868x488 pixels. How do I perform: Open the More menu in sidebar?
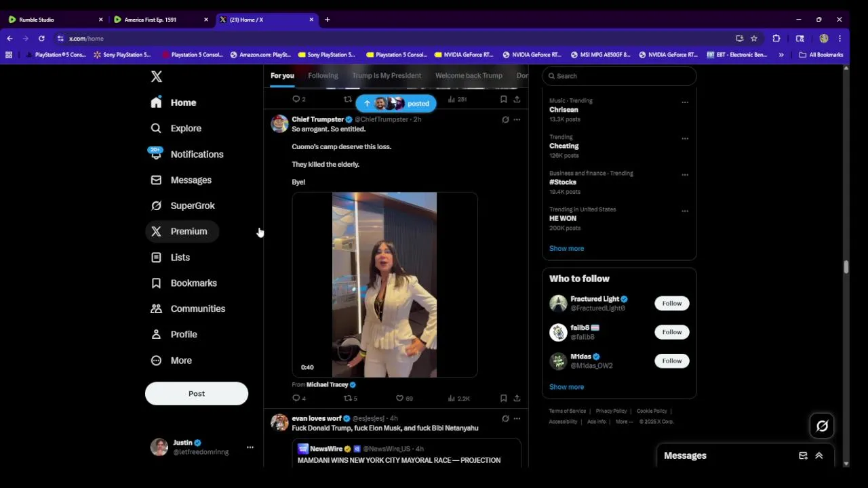coord(172,360)
